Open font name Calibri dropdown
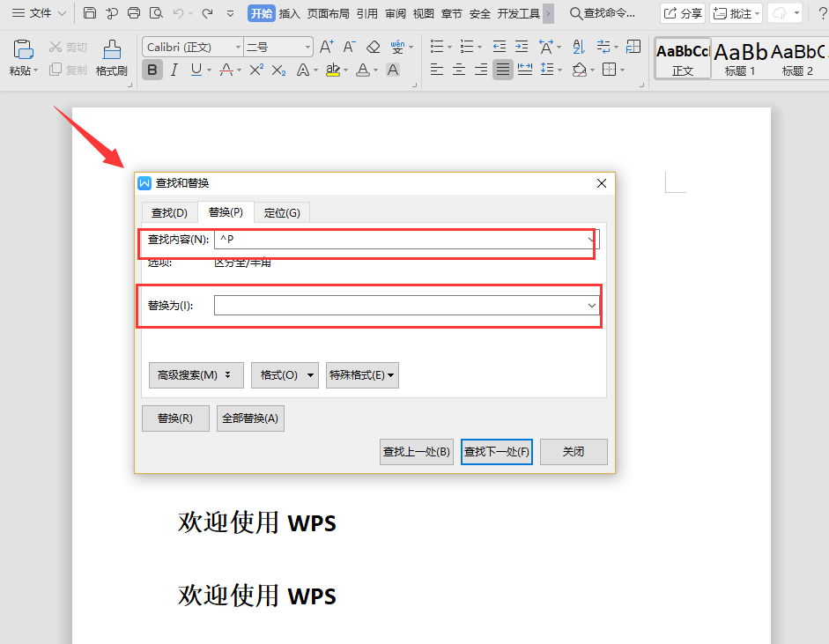Image resolution: width=829 pixels, height=644 pixels. pos(238,48)
